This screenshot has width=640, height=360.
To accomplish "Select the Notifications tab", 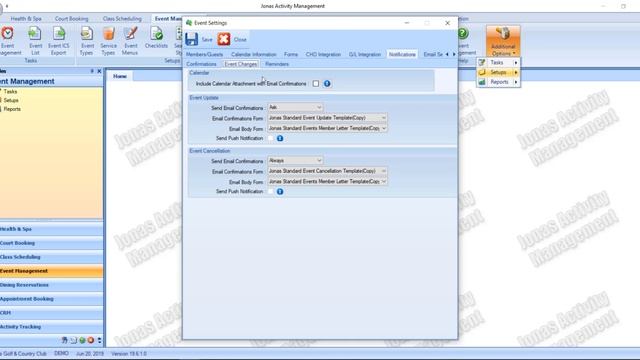I will (x=402, y=54).
